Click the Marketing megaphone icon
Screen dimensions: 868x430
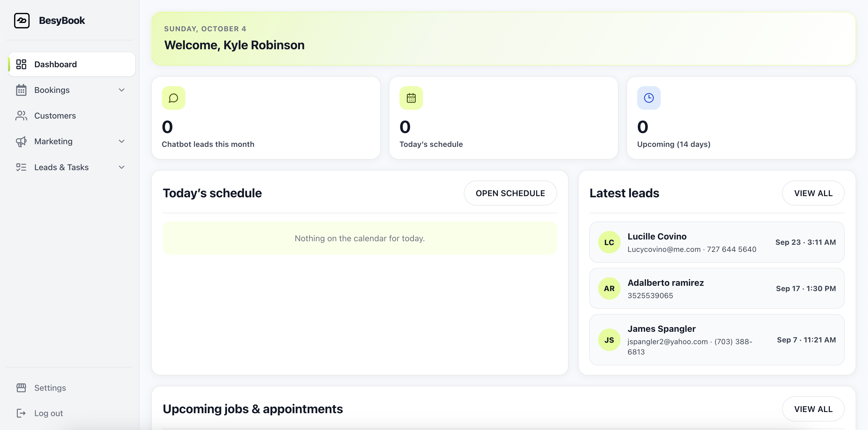pyautogui.click(x=21, y=142)
